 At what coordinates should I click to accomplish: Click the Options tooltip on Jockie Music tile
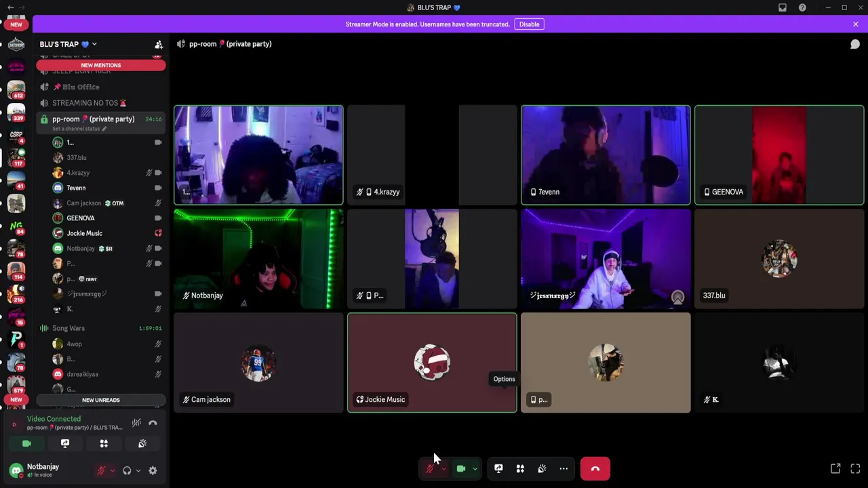coord(504,379)
